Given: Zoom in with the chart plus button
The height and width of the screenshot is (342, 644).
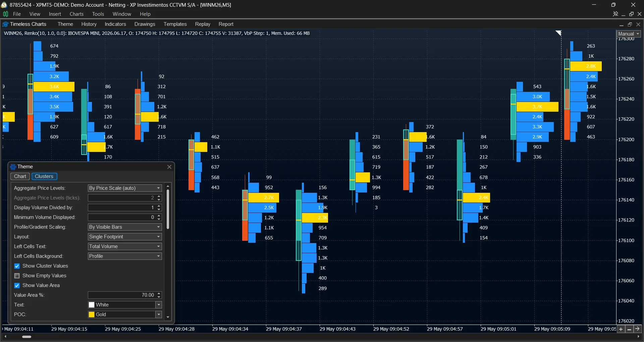Looking at the screenshot, I should click(x=621, y=329).
